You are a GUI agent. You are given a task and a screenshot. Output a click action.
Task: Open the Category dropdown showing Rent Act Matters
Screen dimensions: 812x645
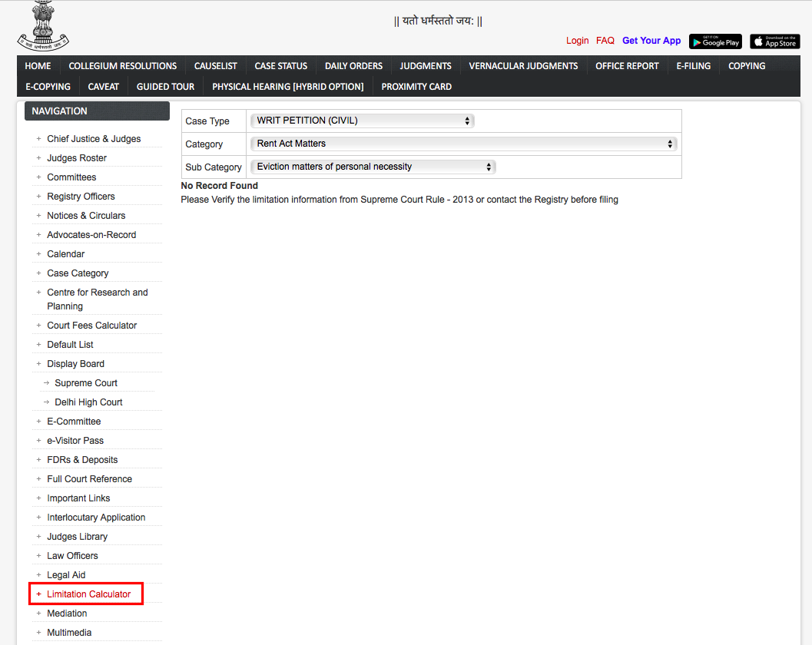tap(463, 144)
